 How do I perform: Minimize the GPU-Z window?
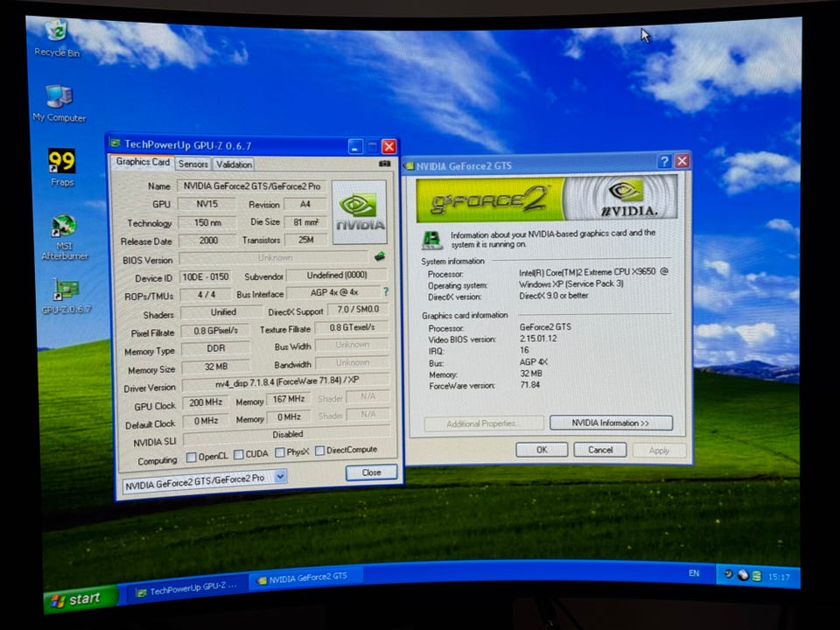click(x=355, y=146)
